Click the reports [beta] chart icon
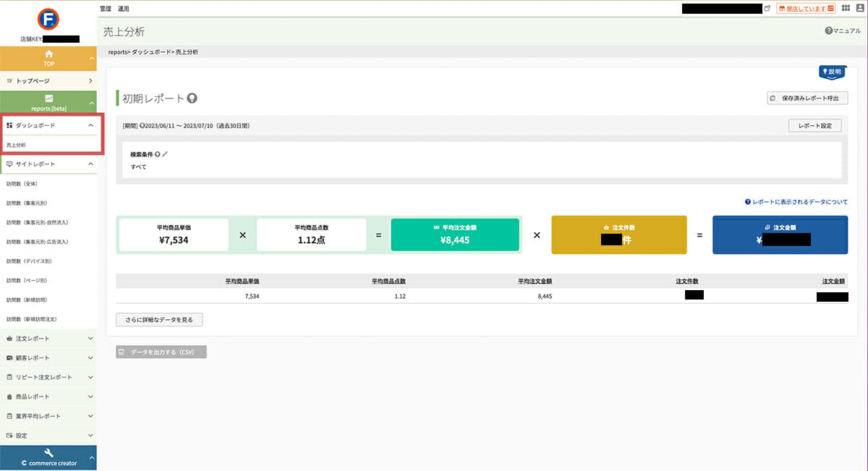This screenshot has height=471, width=868. point(48,98)
